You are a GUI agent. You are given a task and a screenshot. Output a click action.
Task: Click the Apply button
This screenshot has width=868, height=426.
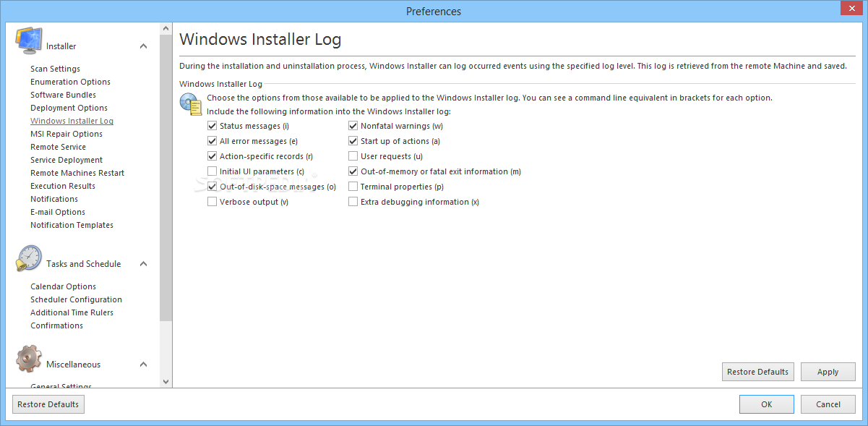(x=828, y=372)
